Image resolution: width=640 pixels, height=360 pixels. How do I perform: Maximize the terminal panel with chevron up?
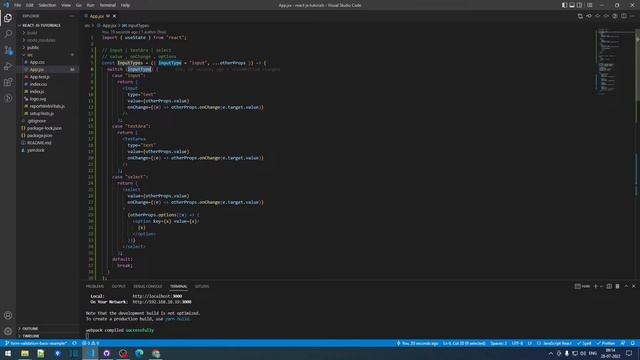(x=626, y=286)
